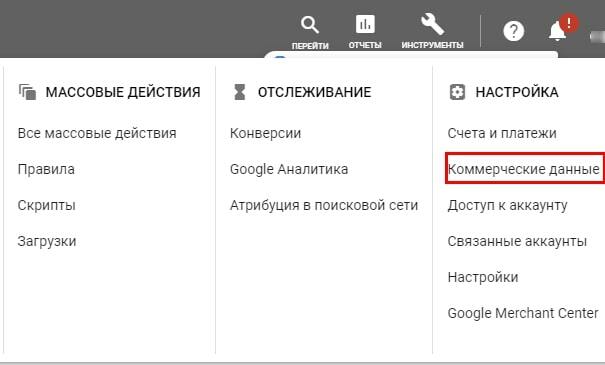The image size is (605, 365).
Task: Open Все массовые действия
Action: point(97,133)
